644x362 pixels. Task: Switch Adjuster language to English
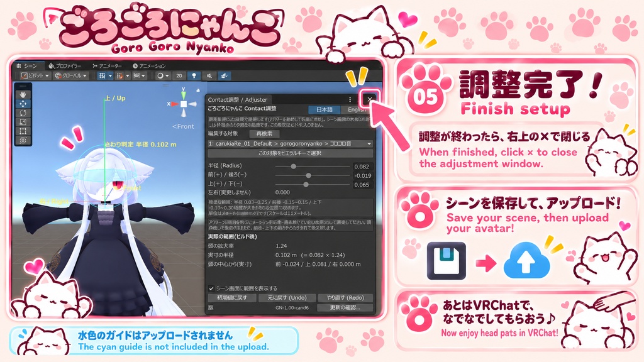pyautogui.click(x=357, y=109)
